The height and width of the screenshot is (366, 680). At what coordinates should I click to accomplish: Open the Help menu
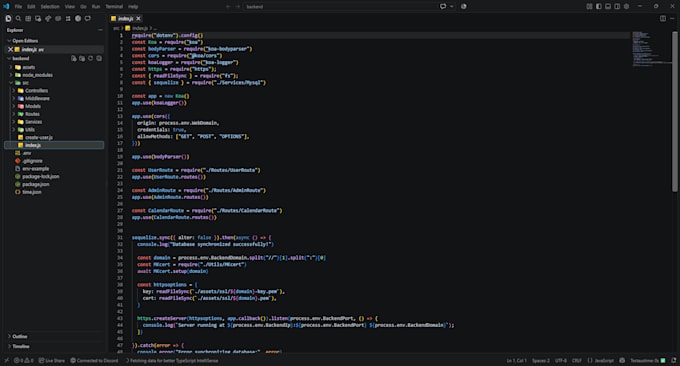(x=133, y=7)
